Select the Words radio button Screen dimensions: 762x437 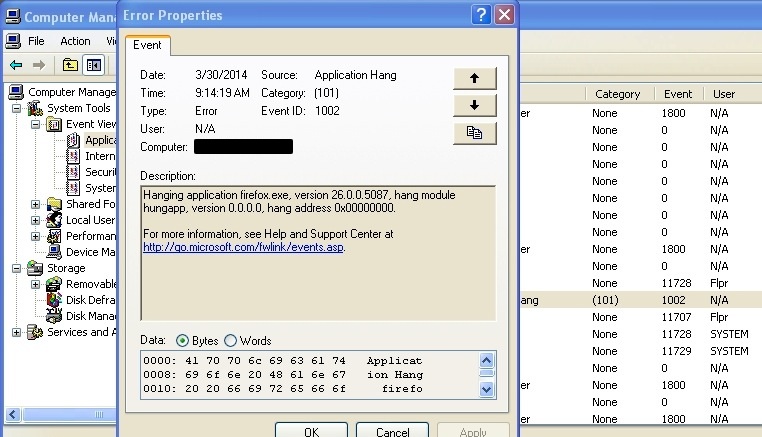coord(231,340)
